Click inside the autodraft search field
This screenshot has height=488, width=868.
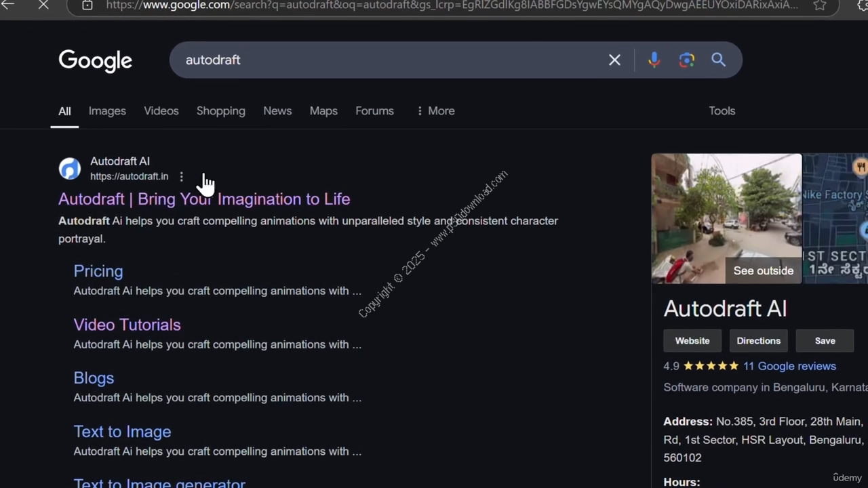point(393,60)
